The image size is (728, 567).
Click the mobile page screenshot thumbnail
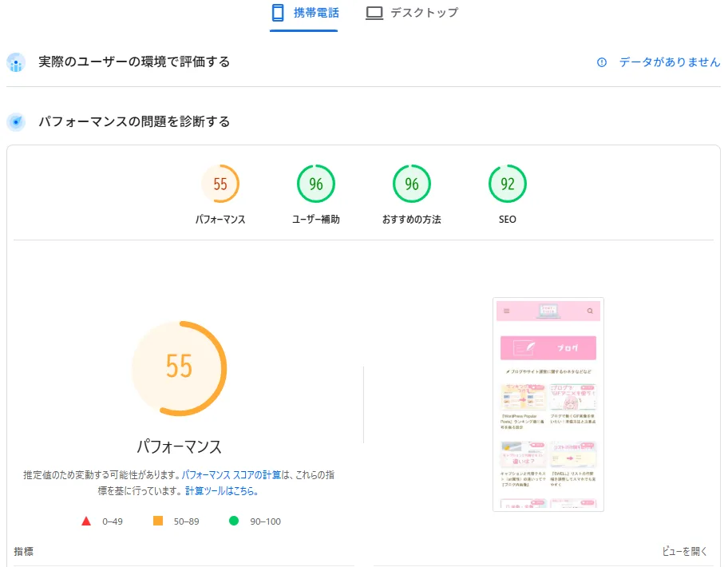pyautogui.click(x=548, y=404)
